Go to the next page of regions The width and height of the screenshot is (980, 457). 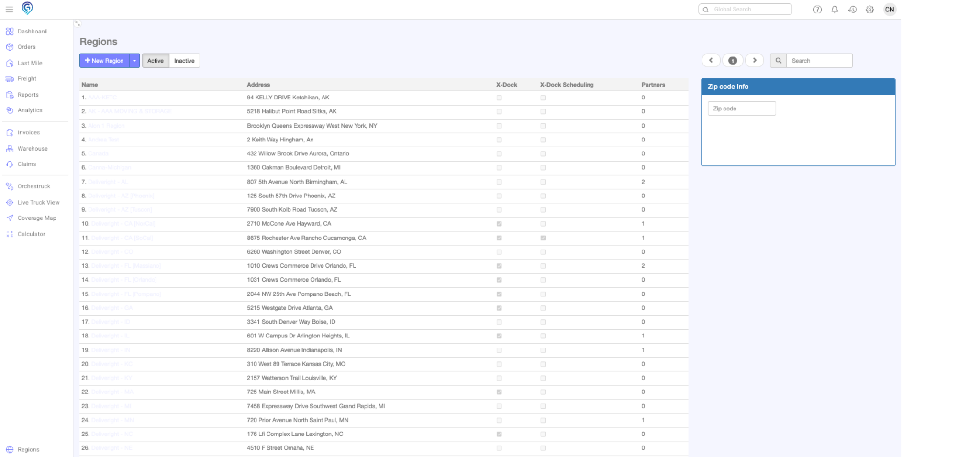755,60
